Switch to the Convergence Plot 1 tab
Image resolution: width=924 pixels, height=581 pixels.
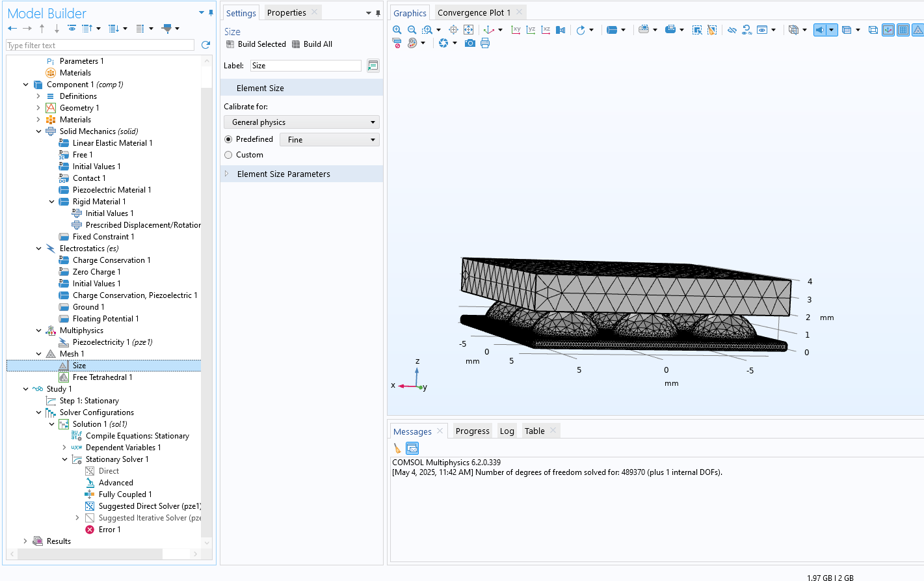pos(473,12)
